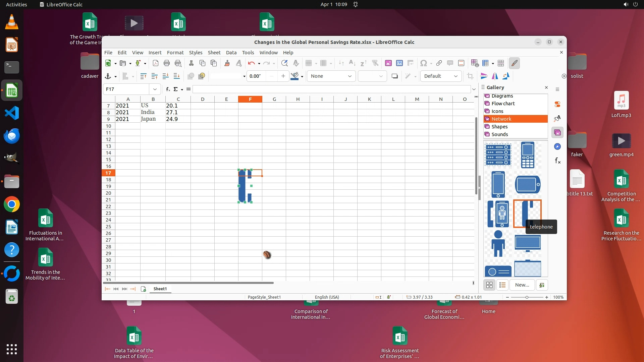
Task: Flip the selected image vertically
Action: click(484, 76)
